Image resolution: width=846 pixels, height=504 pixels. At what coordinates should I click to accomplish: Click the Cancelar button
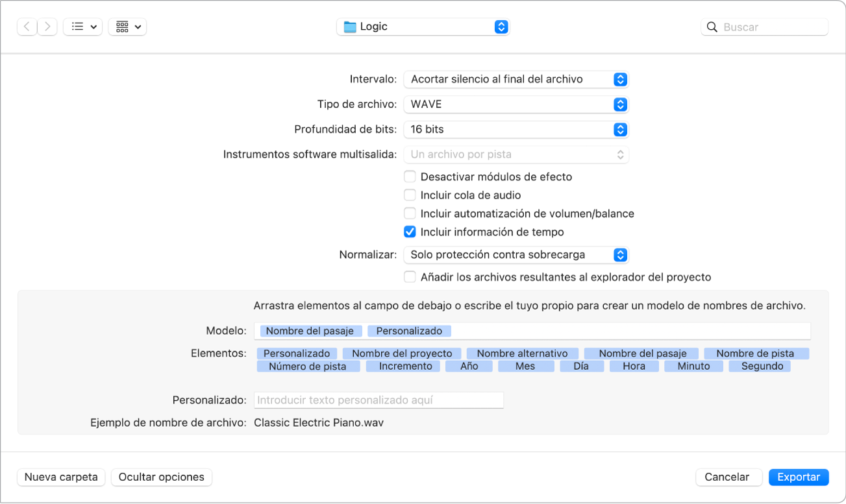(727, 477)
